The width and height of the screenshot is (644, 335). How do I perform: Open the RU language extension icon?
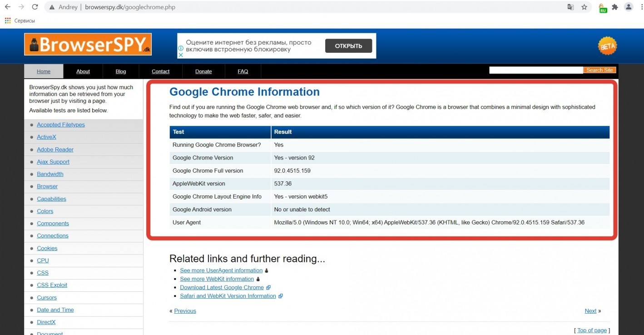point(602,8)
